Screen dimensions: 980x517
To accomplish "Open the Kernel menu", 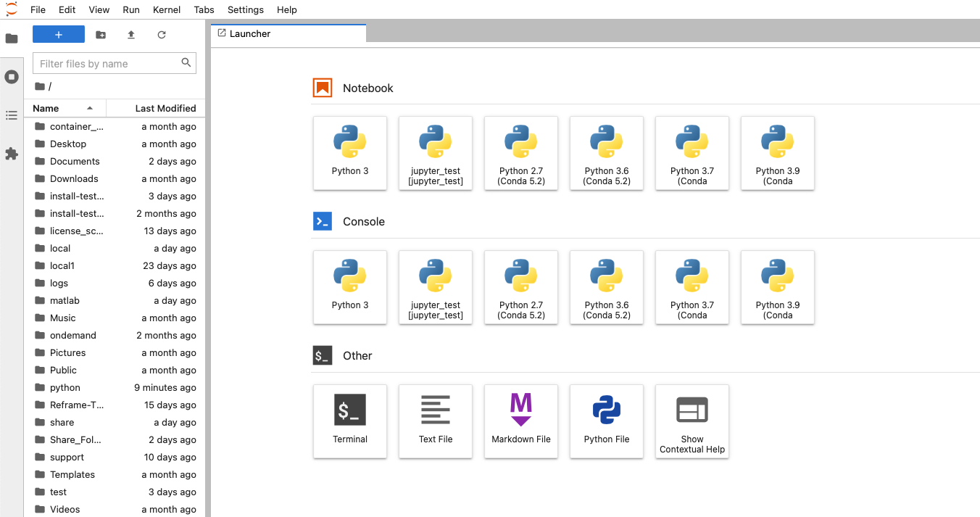I will click(x=167, y=9).
